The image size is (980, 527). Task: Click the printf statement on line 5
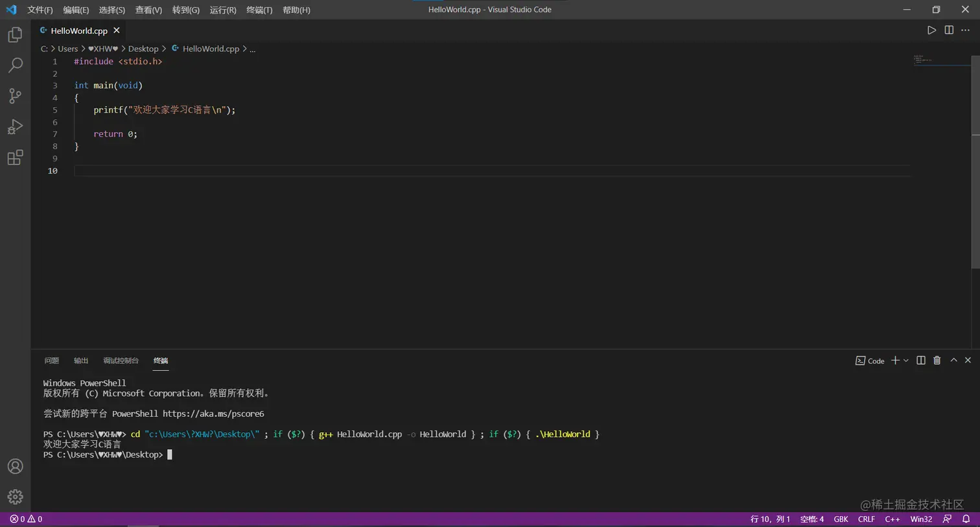[x=165, y=110]
